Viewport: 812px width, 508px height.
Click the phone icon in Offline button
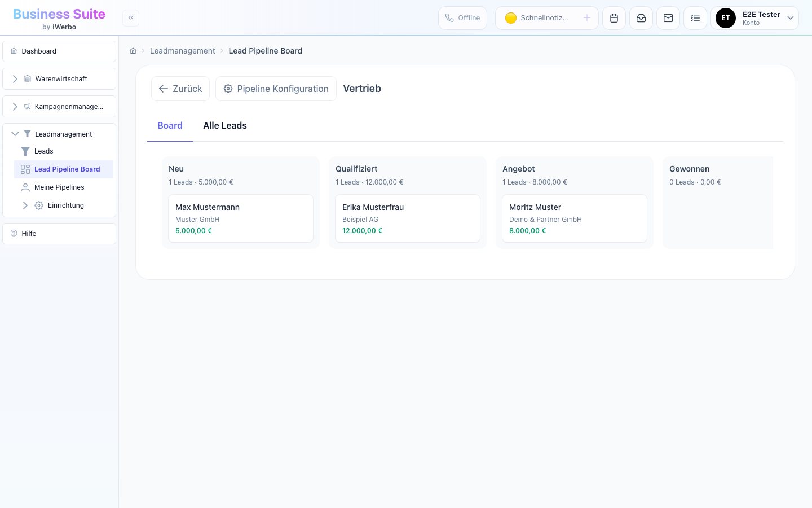(449, 18)
